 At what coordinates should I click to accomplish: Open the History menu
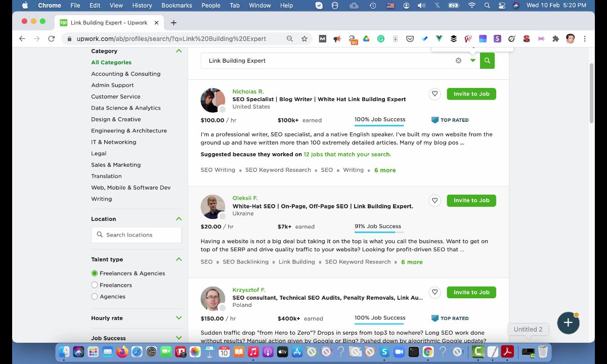142,6
